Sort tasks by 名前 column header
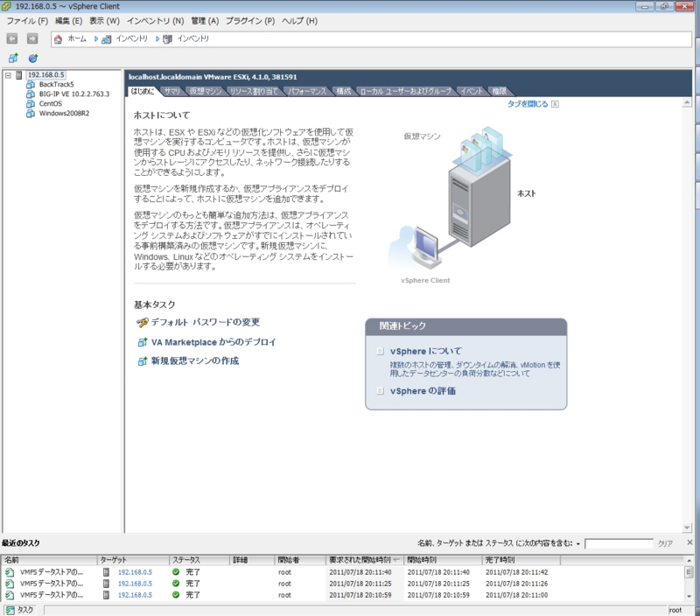700x616 pixels. pyautogui.click(x=49, y=560)
